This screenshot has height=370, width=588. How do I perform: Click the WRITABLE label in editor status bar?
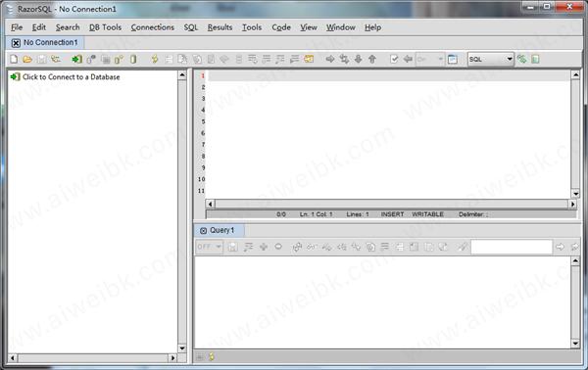[x=427, y=214]
